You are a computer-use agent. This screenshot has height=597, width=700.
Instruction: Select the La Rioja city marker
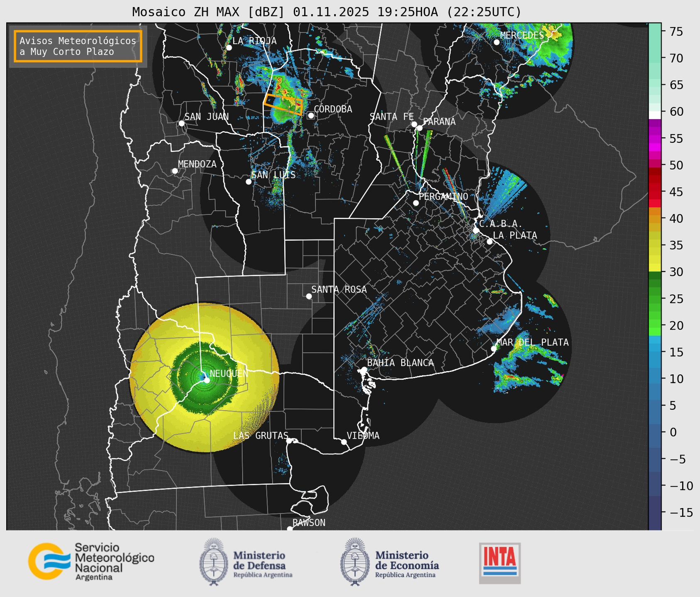pyautogui.click(x=229, y=48)
